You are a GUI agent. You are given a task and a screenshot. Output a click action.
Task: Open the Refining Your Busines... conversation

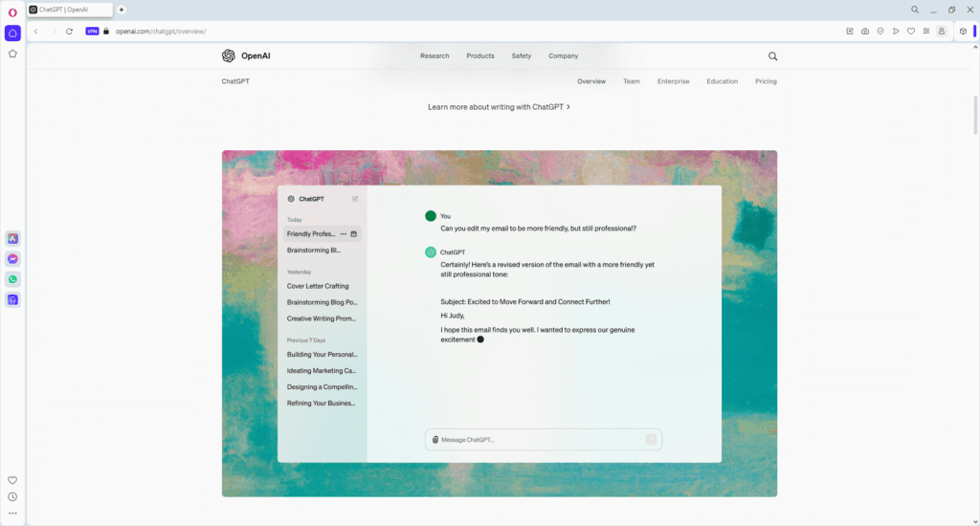(x=321, y=403)
